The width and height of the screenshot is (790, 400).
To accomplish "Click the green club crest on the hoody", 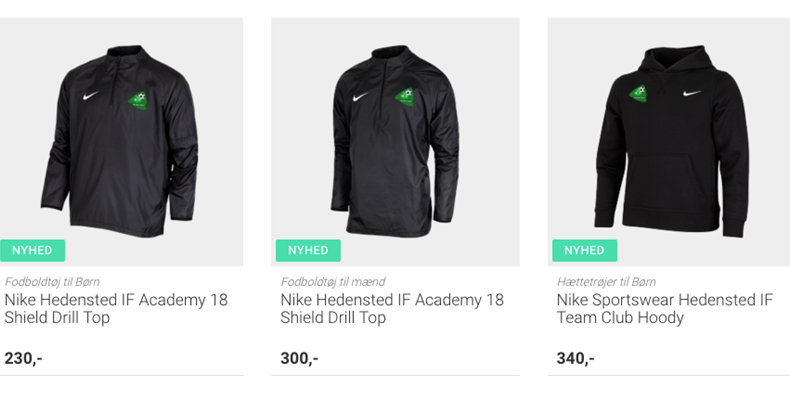I will [x=639, y=93].
